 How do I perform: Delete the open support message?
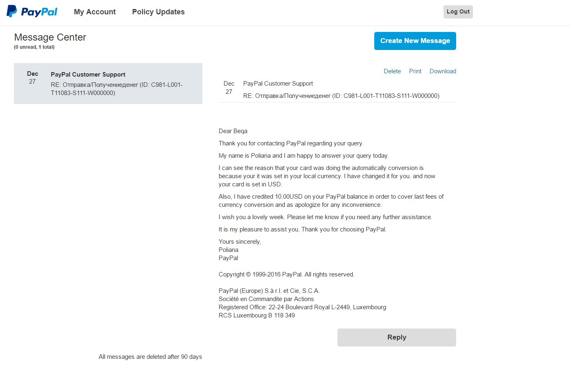(392, 71)
